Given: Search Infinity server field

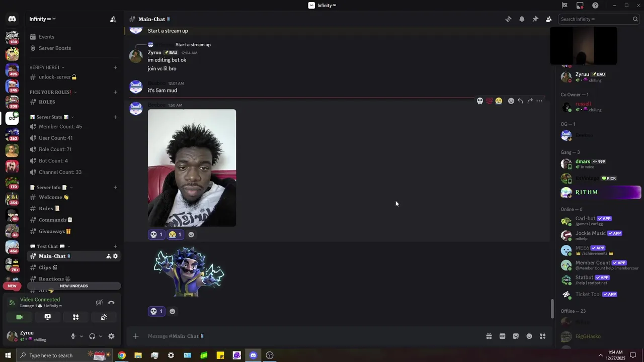Looking at the screenshot, I should pos(599,19).
